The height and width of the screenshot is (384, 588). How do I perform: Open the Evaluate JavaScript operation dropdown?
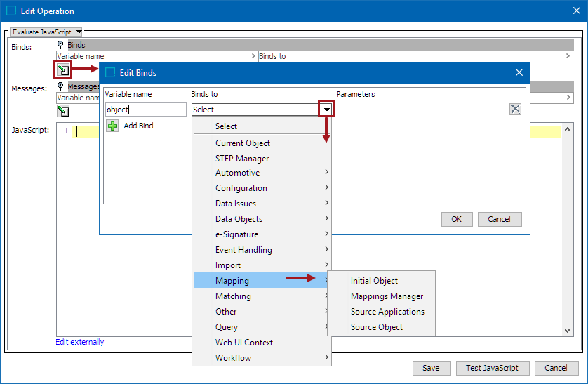(47, 32)
